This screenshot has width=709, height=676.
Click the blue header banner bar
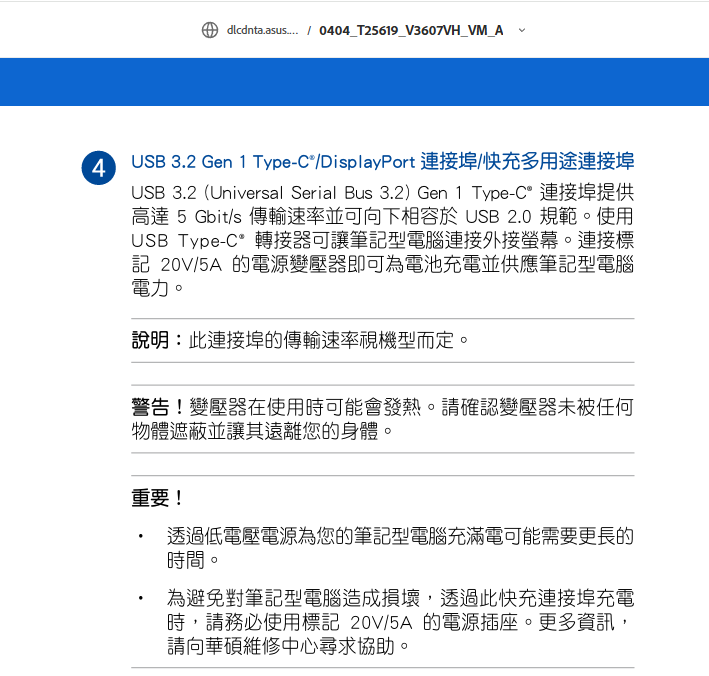click(x=354, y=82)
